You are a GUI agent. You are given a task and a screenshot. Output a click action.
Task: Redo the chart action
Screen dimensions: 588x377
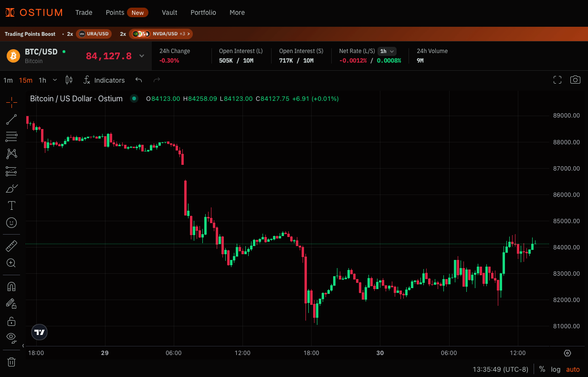[x=157, y=80]
